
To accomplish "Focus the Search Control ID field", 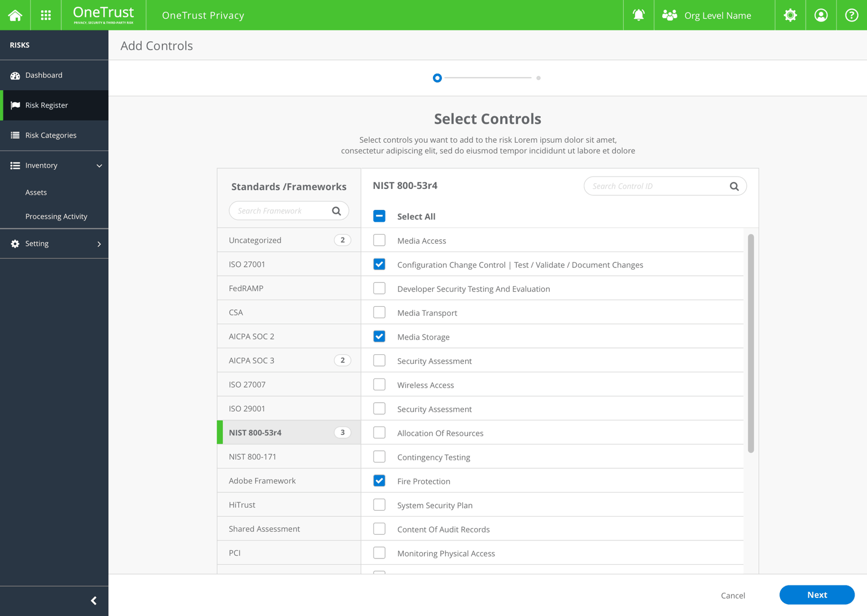I will [x=655, y=186].
